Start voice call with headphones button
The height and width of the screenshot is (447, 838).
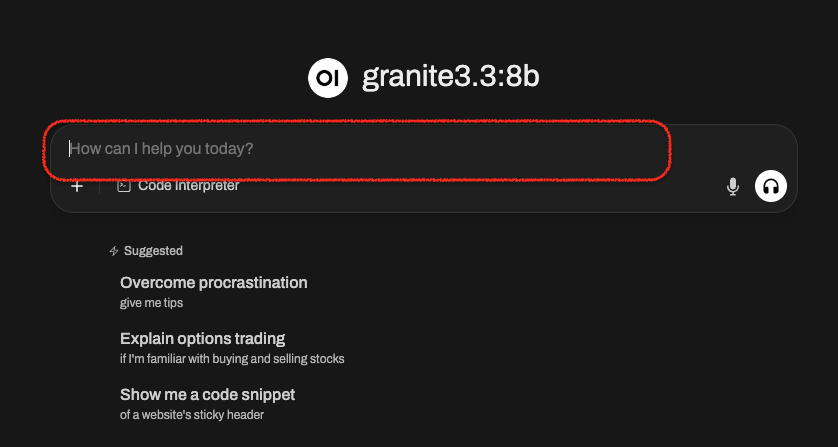771,186
